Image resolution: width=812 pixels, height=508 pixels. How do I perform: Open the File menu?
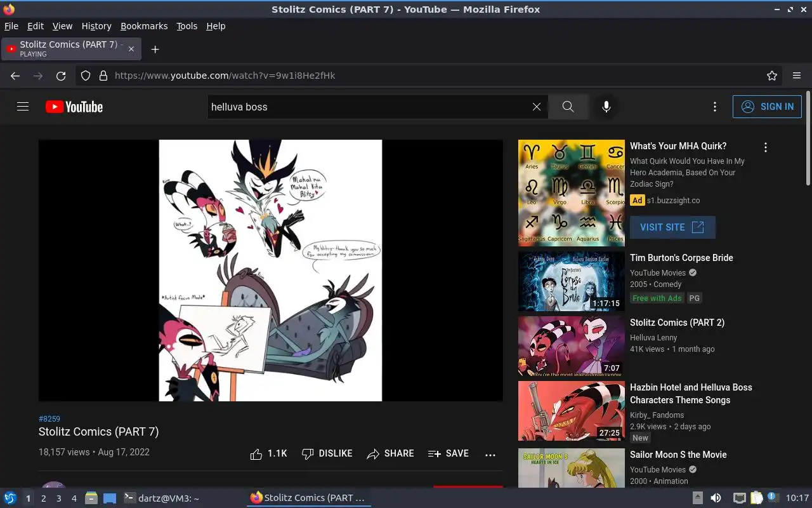point(11,26)
